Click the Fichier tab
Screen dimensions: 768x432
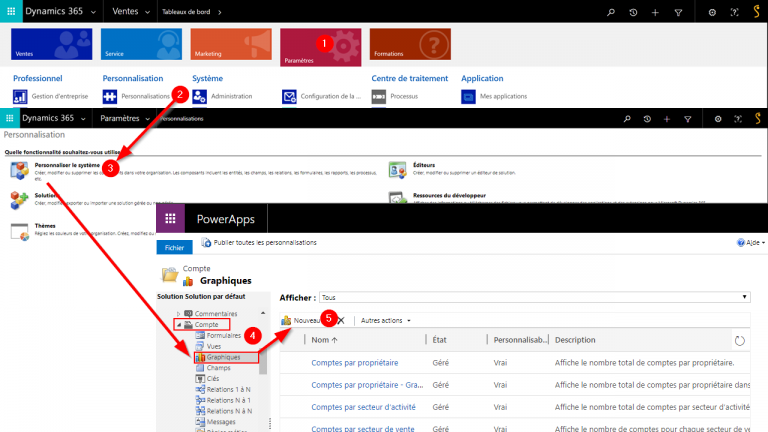pyautogui.click(x=174, y=247)
